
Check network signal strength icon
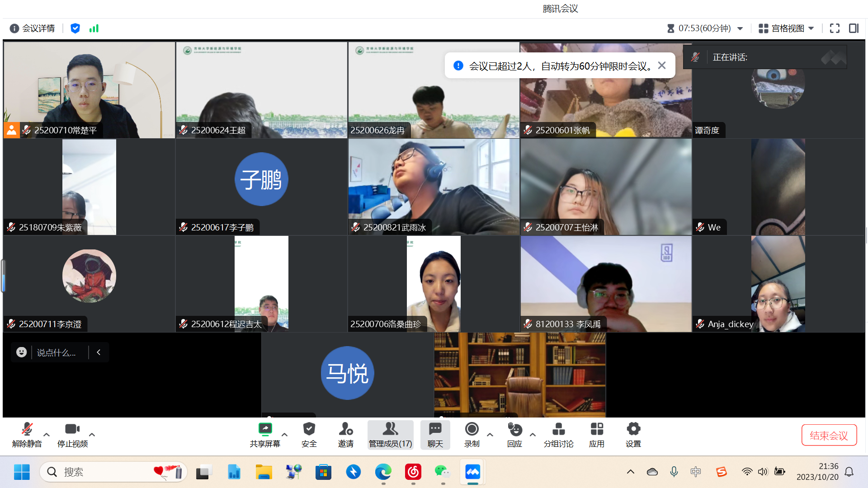click(94, 28)
